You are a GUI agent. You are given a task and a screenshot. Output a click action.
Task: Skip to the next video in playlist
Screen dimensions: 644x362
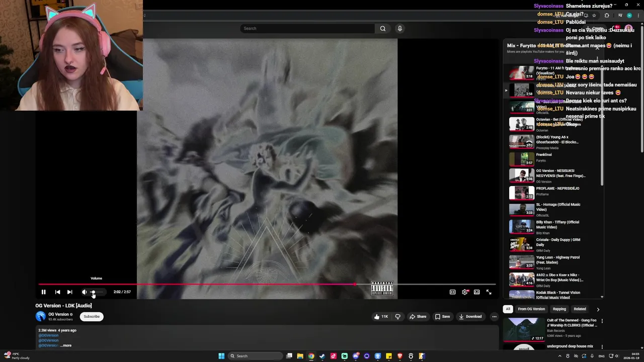[x=70, y=292]
